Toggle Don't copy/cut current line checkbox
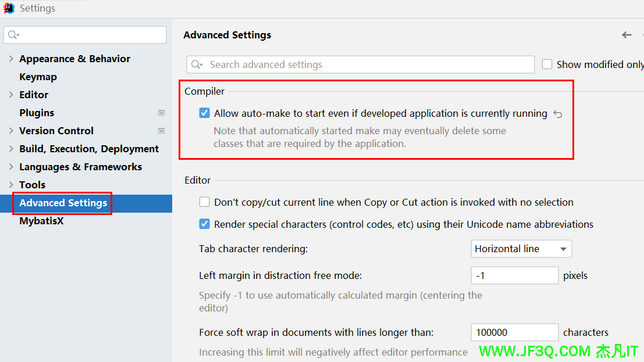This screenshot has height=362, width=644. click(x=204, y=202)
